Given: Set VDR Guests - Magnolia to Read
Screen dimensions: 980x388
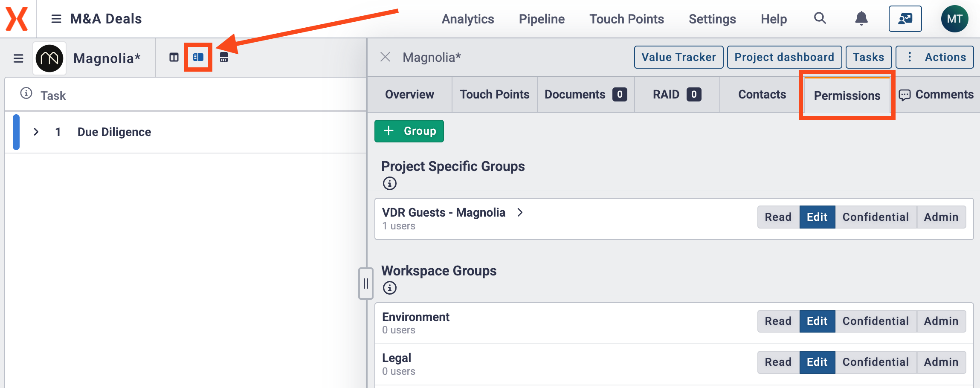Looking at the screenshot, I should point(778,217).
